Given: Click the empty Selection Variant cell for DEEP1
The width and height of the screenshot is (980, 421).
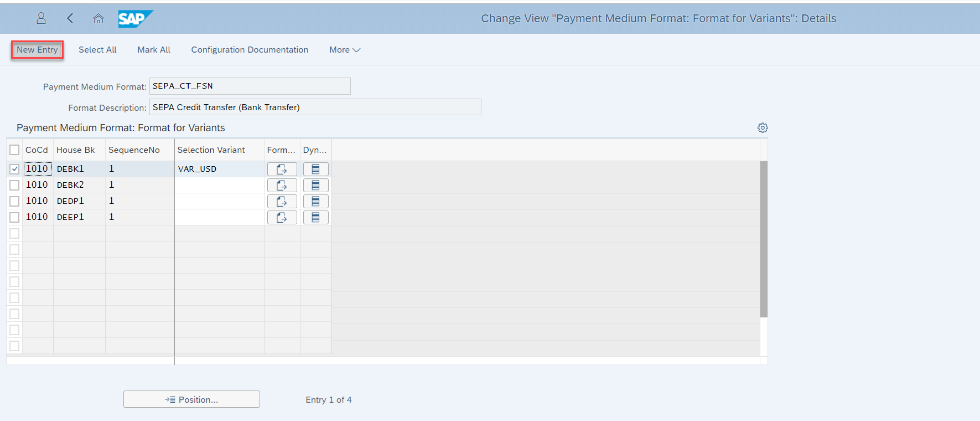Looking at the screenshot, I should (219, 217).
